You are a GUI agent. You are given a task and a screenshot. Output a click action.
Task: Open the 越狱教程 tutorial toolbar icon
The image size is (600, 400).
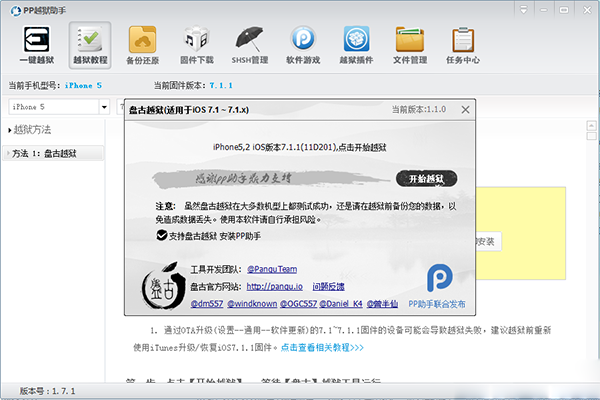[89, 46]
